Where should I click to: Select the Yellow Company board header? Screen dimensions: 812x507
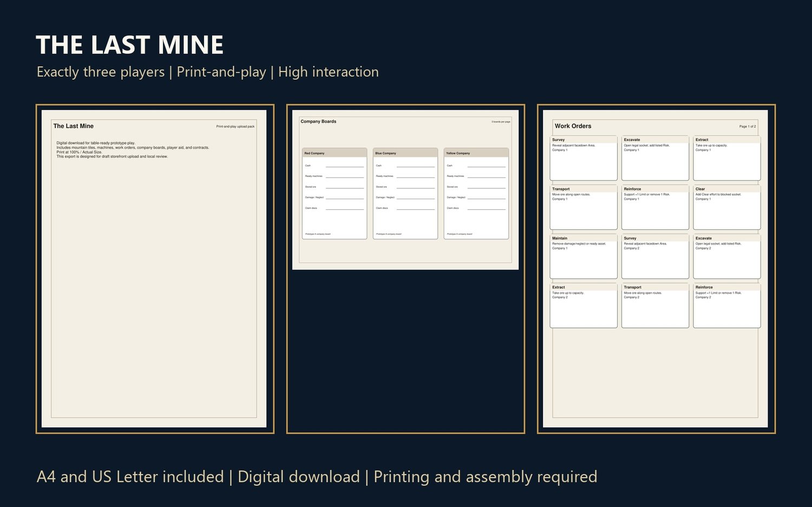coord(476,153)
